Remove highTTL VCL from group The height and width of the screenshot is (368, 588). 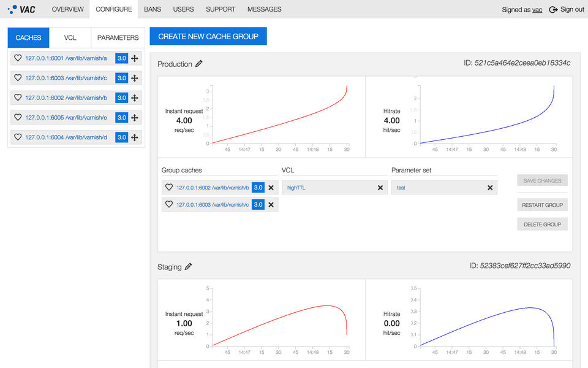point(380,188)
